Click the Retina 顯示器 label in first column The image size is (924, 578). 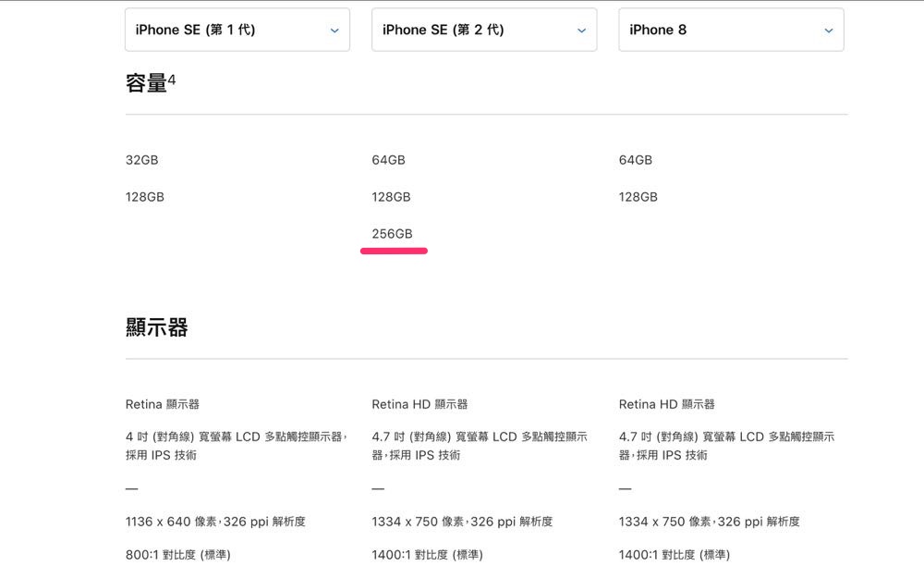pos(163,404)
